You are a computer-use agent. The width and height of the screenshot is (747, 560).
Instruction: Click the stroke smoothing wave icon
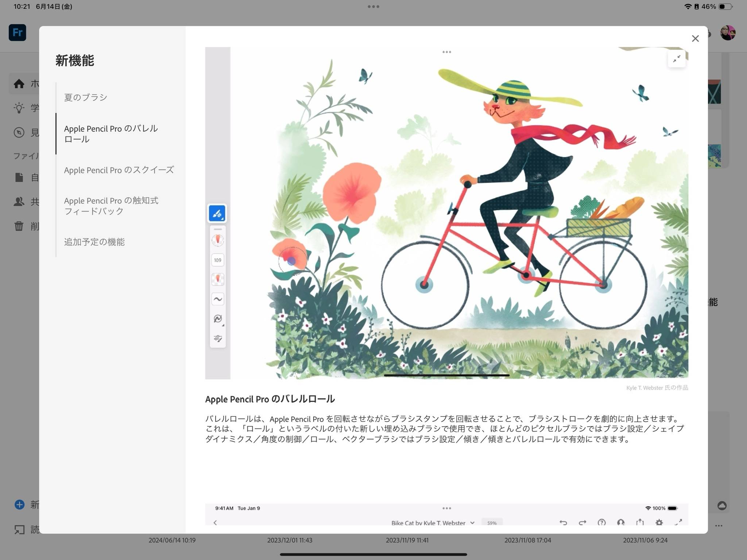[x=218, y=299]
